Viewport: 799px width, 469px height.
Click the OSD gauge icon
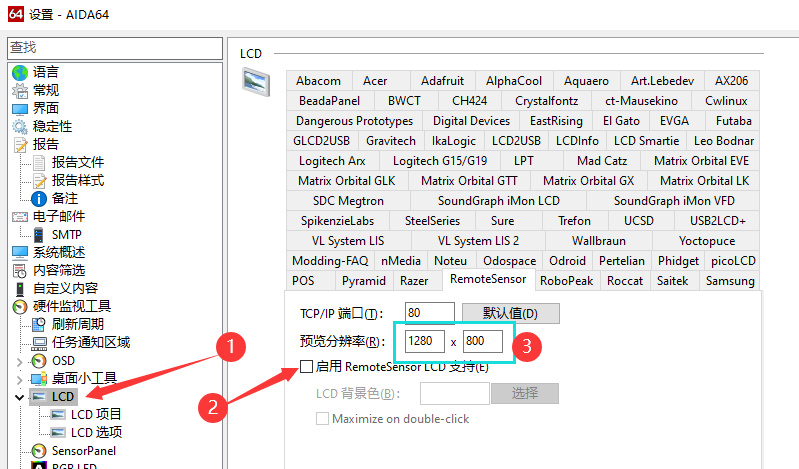pyautogui.click(x=39, y=361)
